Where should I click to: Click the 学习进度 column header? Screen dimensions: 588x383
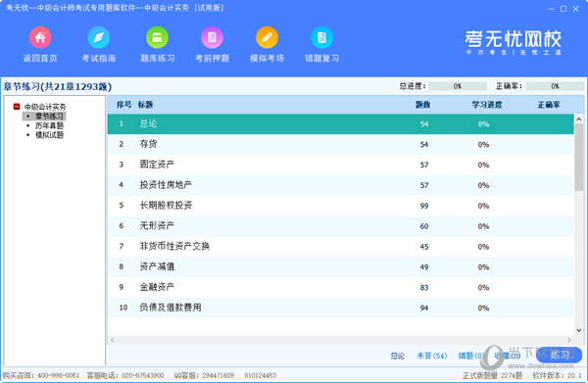[x=487, y=105]
